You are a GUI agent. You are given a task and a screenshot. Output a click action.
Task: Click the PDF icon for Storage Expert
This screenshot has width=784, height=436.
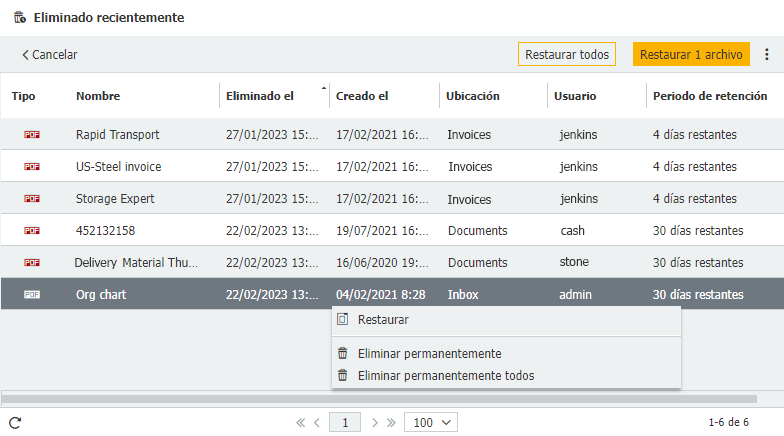32,199
